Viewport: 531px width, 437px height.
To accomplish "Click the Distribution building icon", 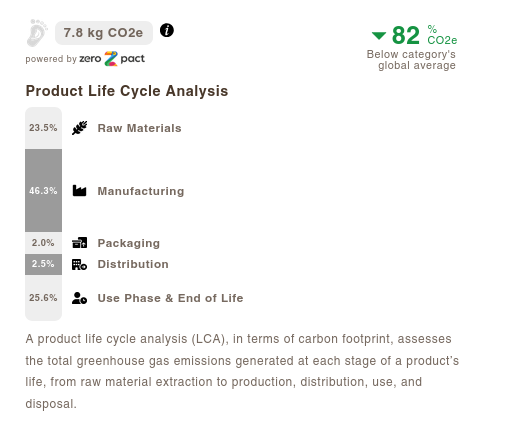I will (x=80, y=264).
